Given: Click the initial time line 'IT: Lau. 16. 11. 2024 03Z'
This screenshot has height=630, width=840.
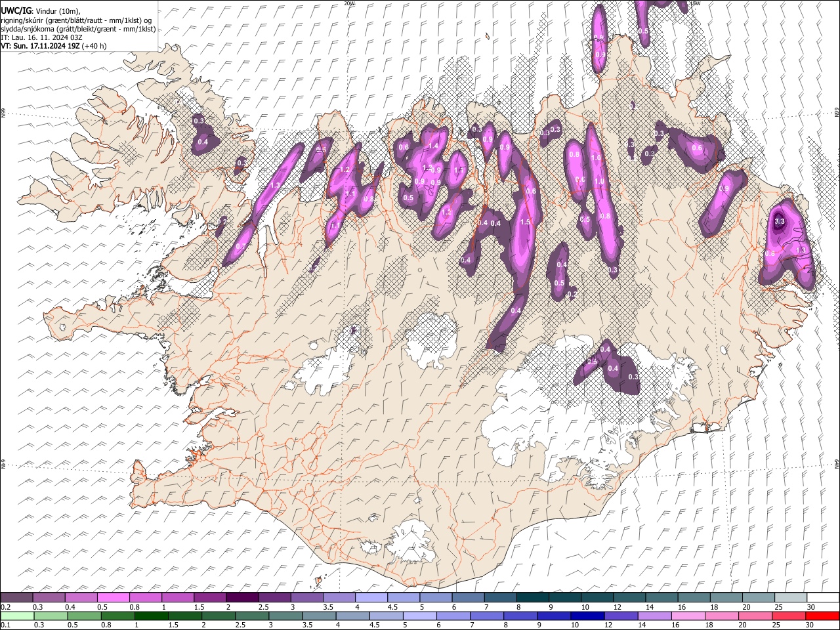Looking at the screenshot, I should [x=42, y=37].
